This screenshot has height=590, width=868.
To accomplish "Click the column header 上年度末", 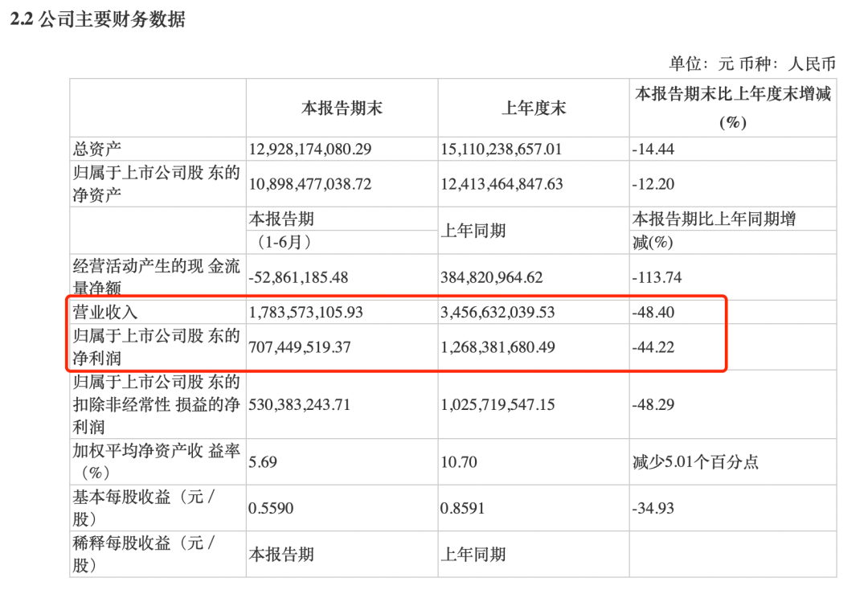I will point(534,108).
